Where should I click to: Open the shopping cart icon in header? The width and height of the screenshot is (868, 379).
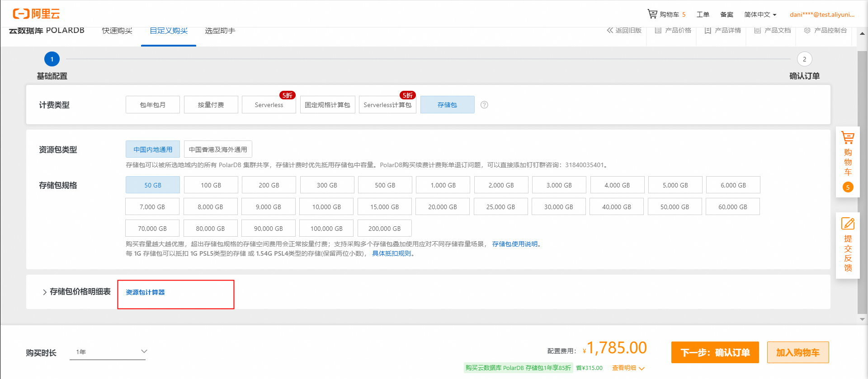652,14
